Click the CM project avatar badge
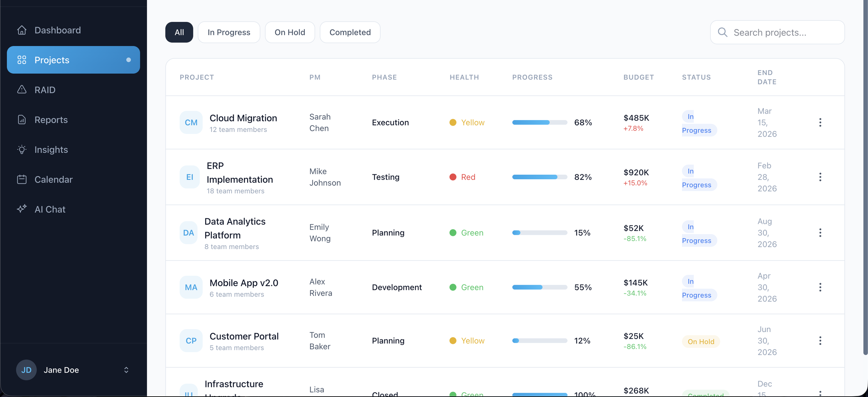This screenshot has width=868, height=397. (x=191, y=123)
